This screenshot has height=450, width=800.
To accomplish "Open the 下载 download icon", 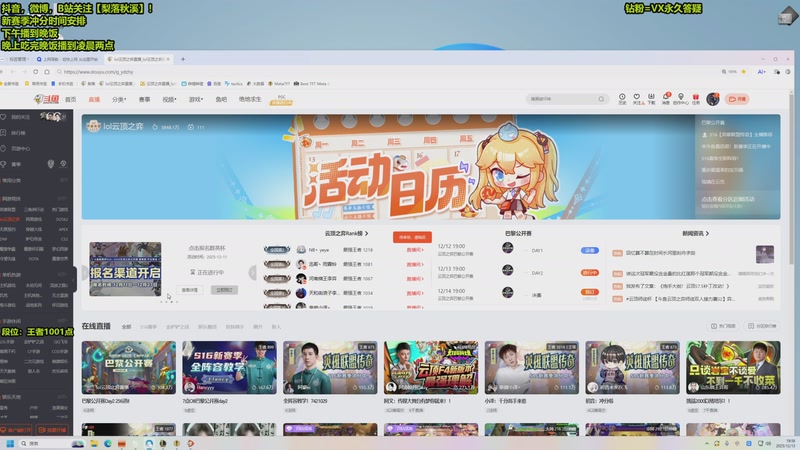I will pos(651,99).
